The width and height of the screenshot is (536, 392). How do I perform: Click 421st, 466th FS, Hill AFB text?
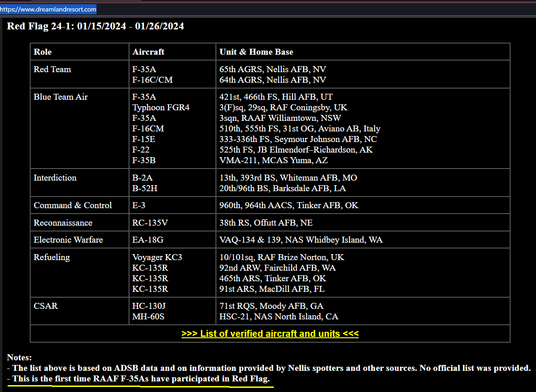(276, 97)
